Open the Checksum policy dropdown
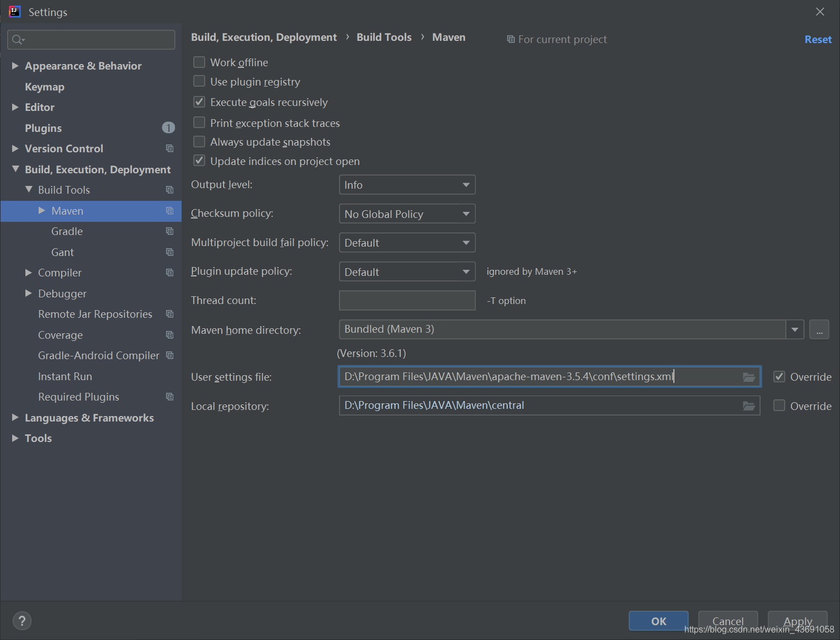The image size is (840, 640). coord(407,214)
